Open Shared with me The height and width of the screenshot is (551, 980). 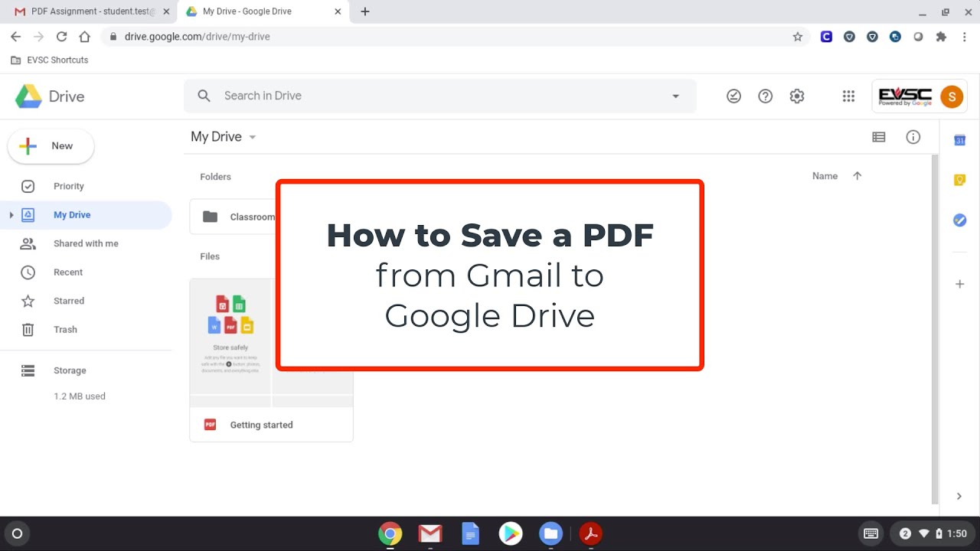[86, 243]
